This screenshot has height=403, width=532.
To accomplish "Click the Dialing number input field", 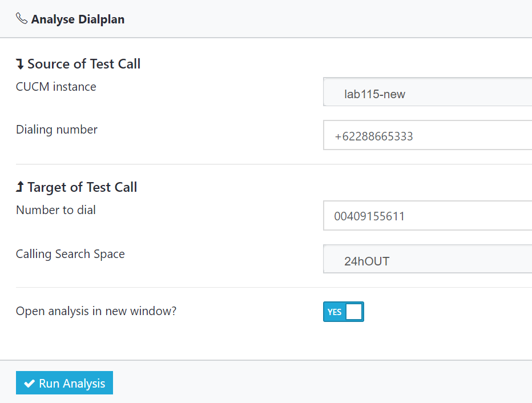I will (x=428, y=135).
